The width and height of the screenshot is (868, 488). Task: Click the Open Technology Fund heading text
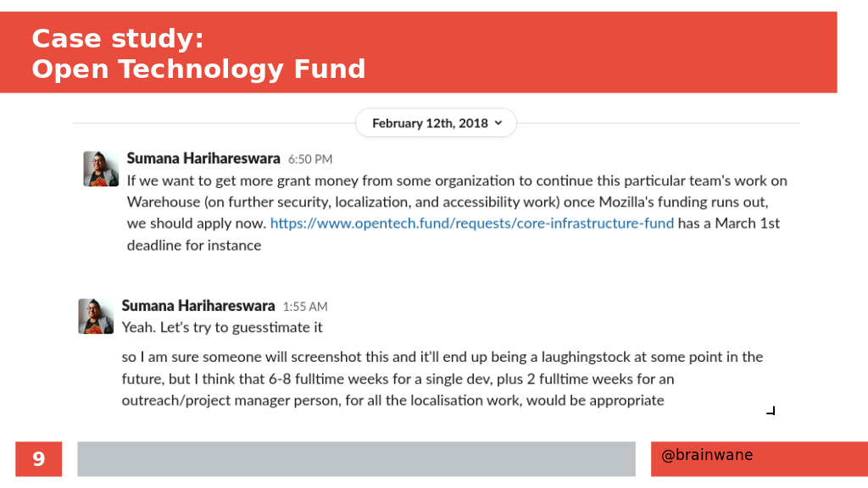[198, 69]
